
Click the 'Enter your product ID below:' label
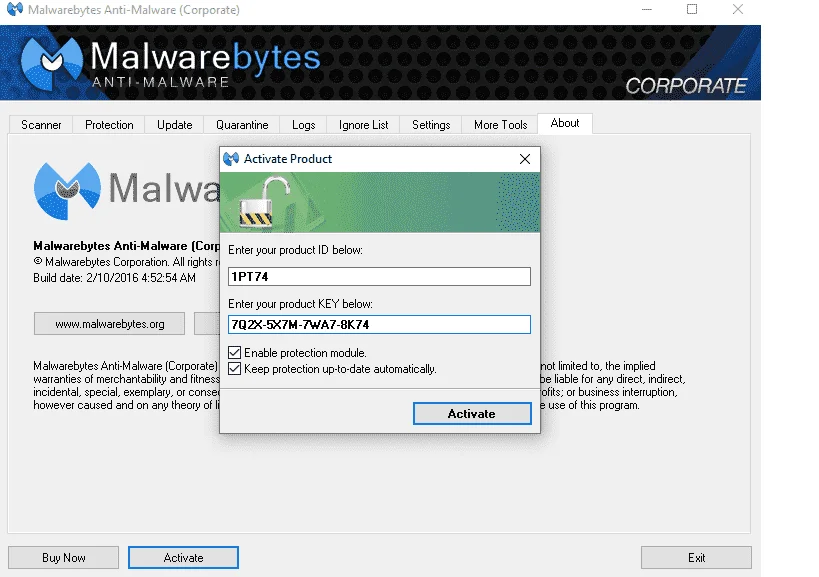(x=295, y=250)
